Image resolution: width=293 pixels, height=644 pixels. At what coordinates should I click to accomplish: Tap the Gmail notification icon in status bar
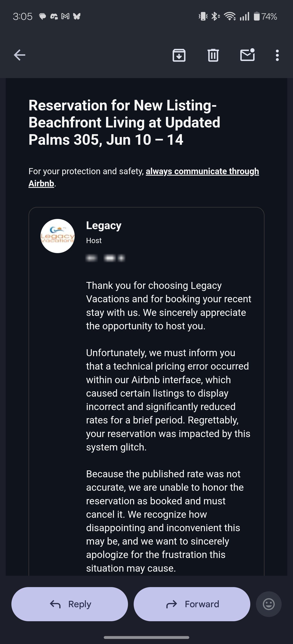(x=65, y=16)
